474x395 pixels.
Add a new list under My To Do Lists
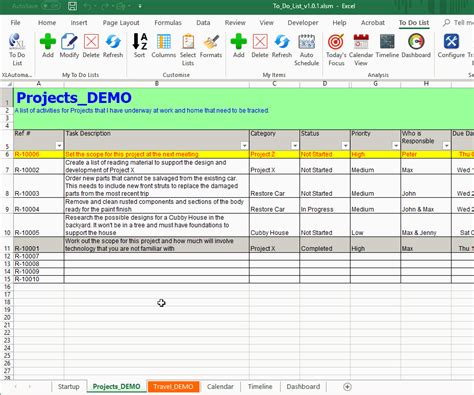tap(48, 46)
